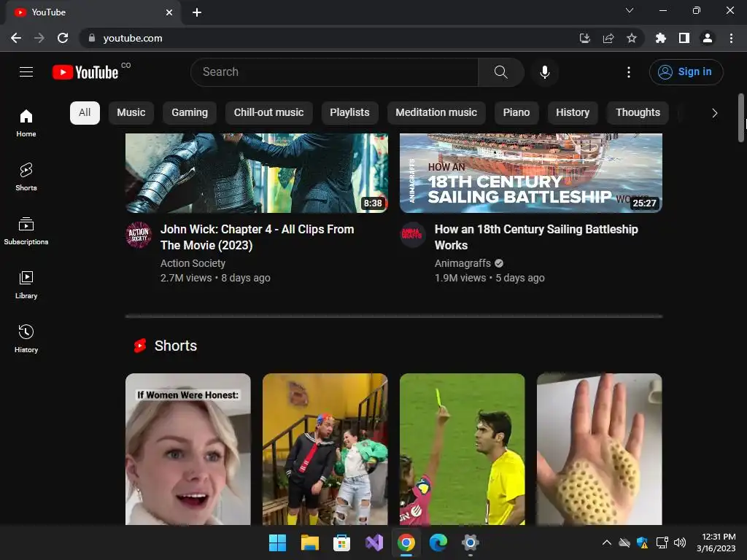
Task: Go to Home in sidebar
Action: click(26, 123)
